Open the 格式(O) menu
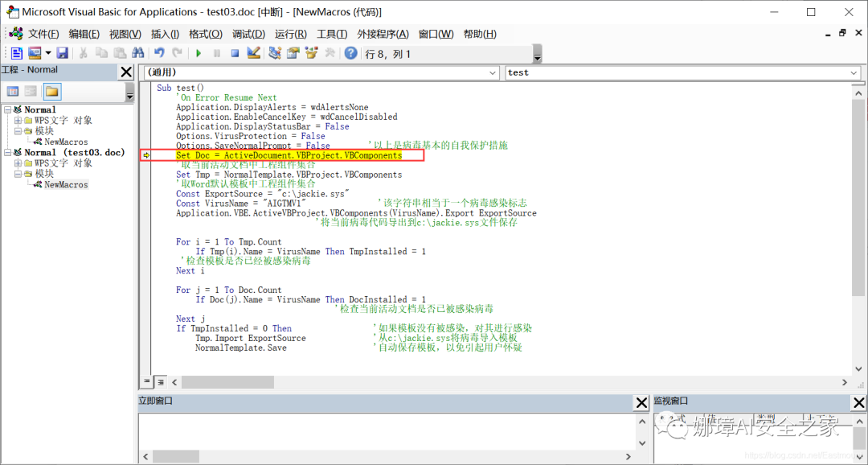This screenshot has height=465, width=868. (x=206, y=34)
